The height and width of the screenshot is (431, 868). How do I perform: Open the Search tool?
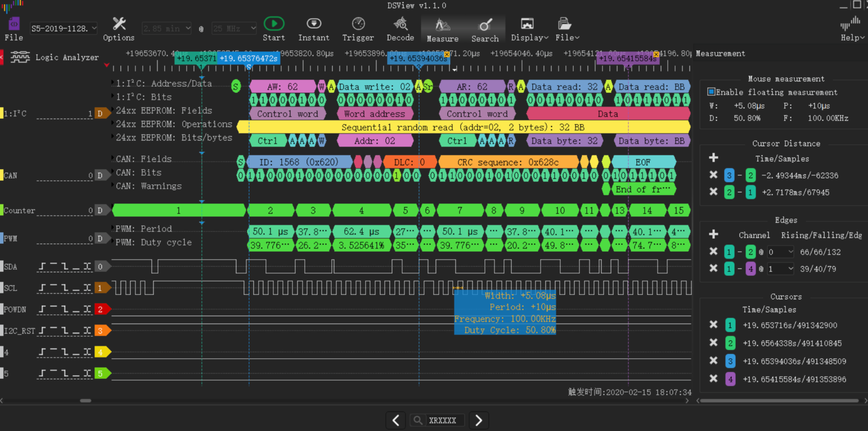coord(485,30)
